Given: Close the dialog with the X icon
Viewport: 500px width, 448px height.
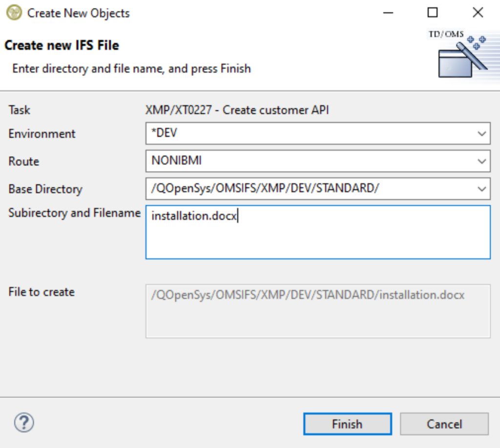Looking at the screenshot, I should point(478,13).
